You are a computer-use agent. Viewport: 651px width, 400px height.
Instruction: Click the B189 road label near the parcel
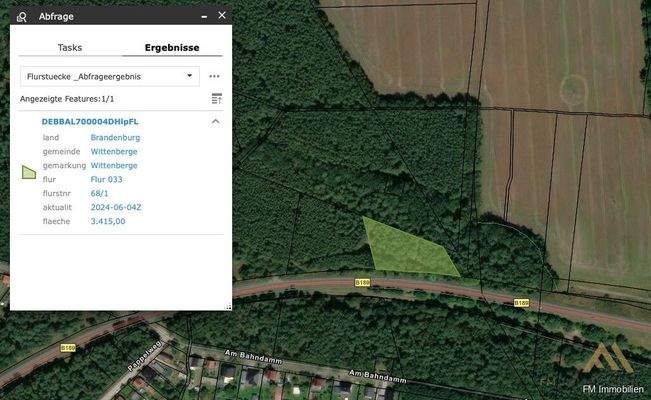coord(362,283)
